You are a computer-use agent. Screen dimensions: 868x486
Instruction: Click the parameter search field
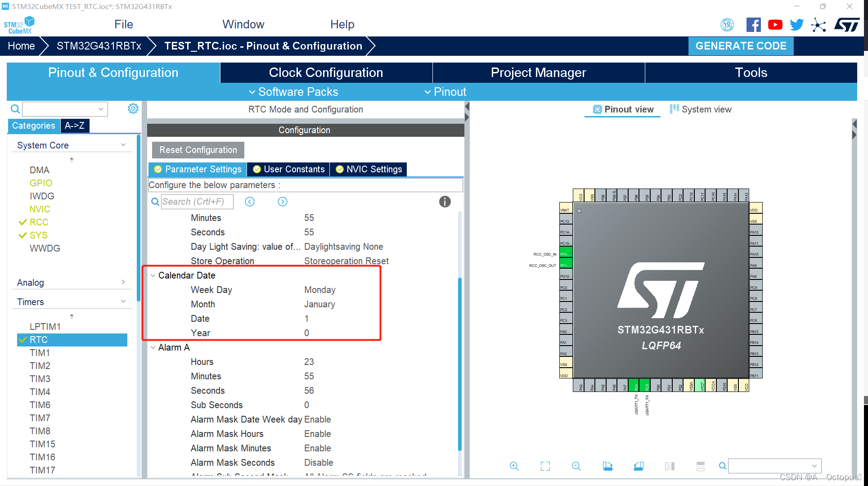197,201
